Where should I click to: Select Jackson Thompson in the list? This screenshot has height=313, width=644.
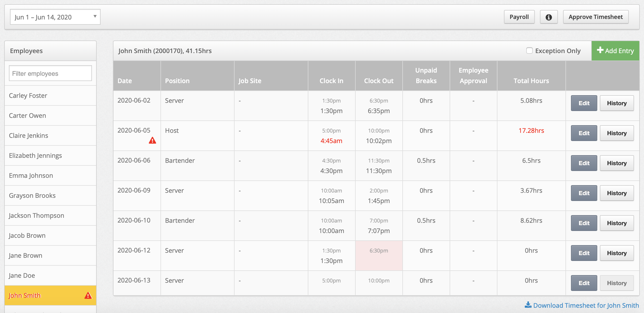(x=50, y=215)
